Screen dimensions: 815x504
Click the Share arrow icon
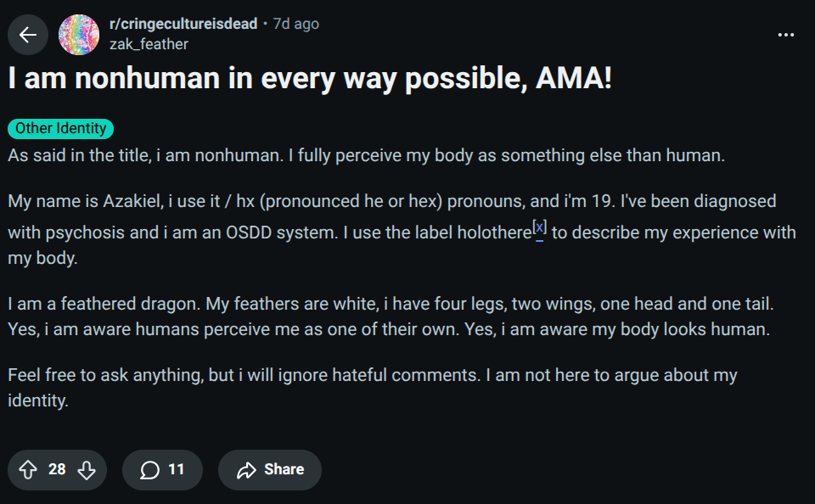[x=246, y=469]
